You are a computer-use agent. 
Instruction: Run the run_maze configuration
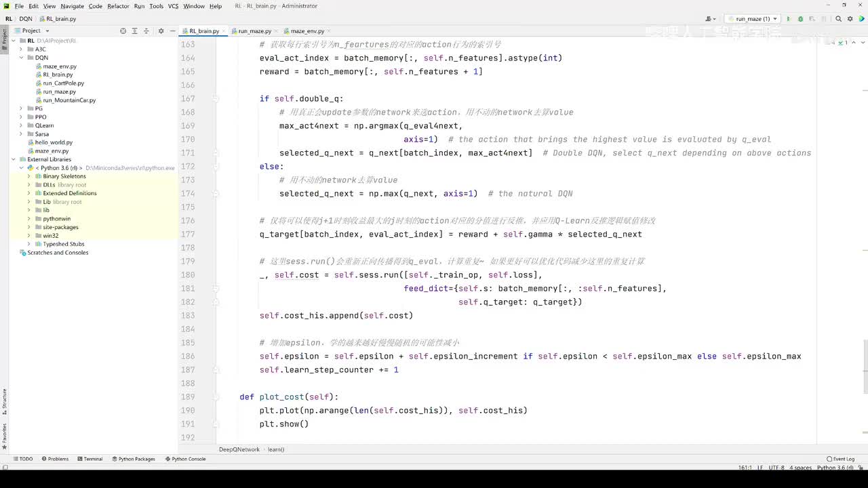(x=788, y=19)
